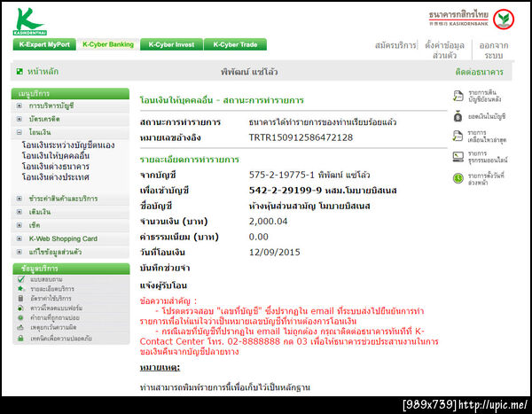Open รายการธุรกรรมออนไลน์ computer icon

click(458, 157)
